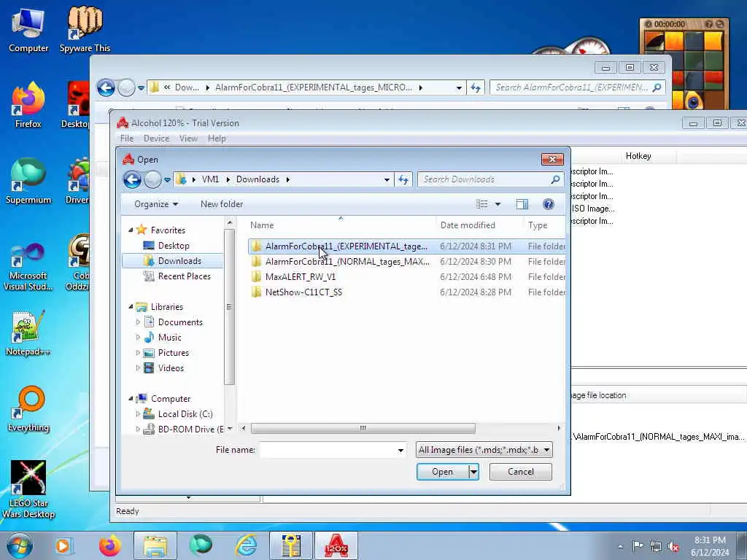
Task: Launch the Firefox desktop shortcut
Action: click(28, 106)
